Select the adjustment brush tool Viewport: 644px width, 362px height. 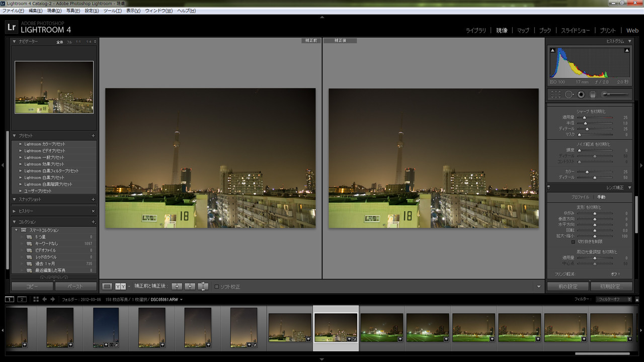pyautogui.click(x=615, y=94)
